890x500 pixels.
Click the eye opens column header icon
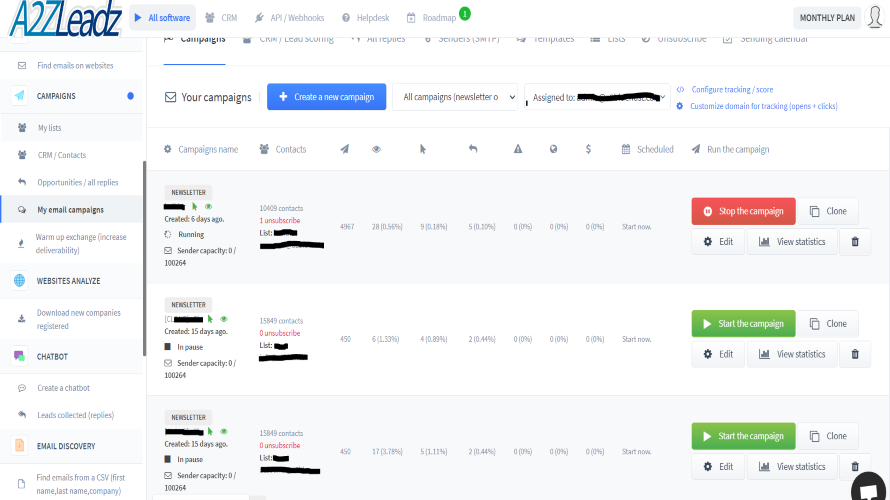pos(376,149)
